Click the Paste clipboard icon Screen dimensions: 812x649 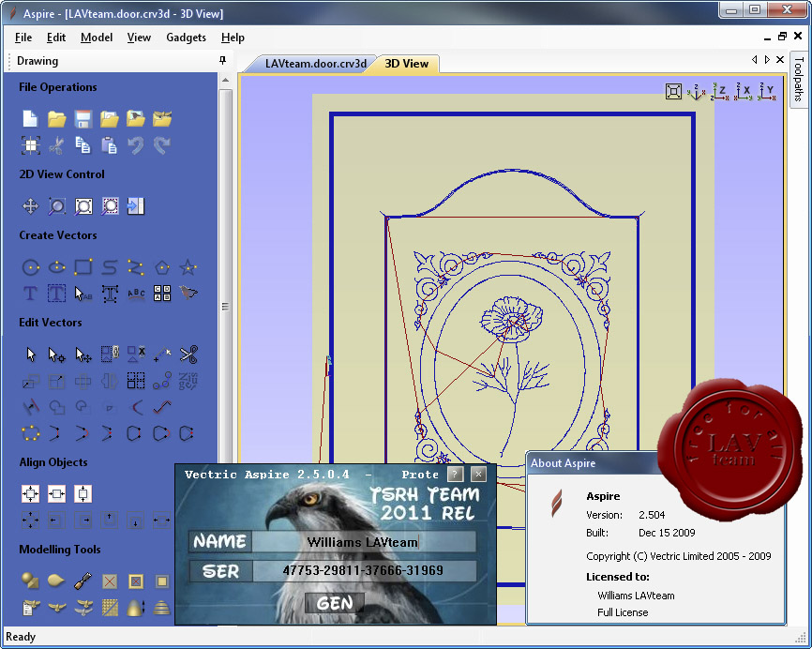coord(110,145)
